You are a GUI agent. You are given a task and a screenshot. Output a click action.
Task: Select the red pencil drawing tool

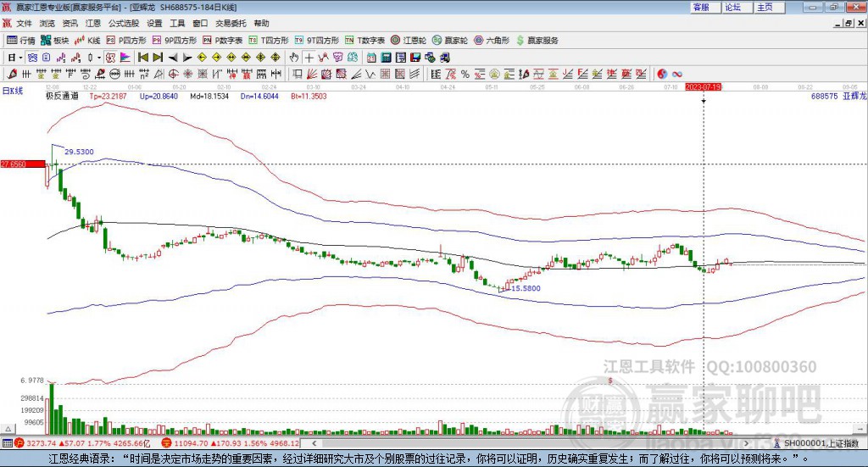click(x=12, y=74)
